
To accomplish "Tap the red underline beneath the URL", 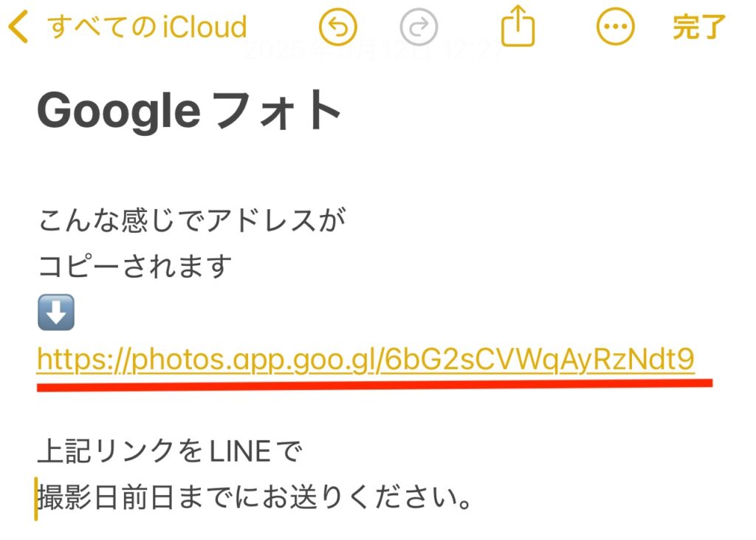I will tap(374, 386).
